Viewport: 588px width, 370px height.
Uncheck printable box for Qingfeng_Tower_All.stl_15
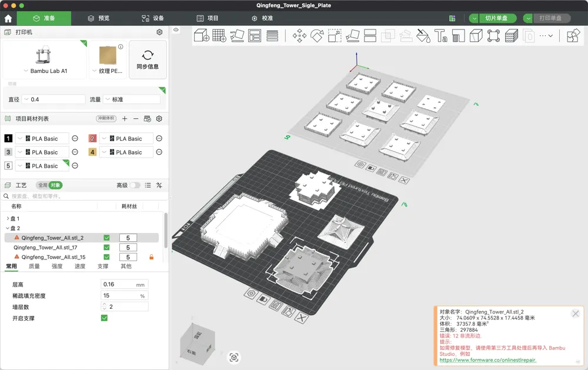(x=106, y=257)
